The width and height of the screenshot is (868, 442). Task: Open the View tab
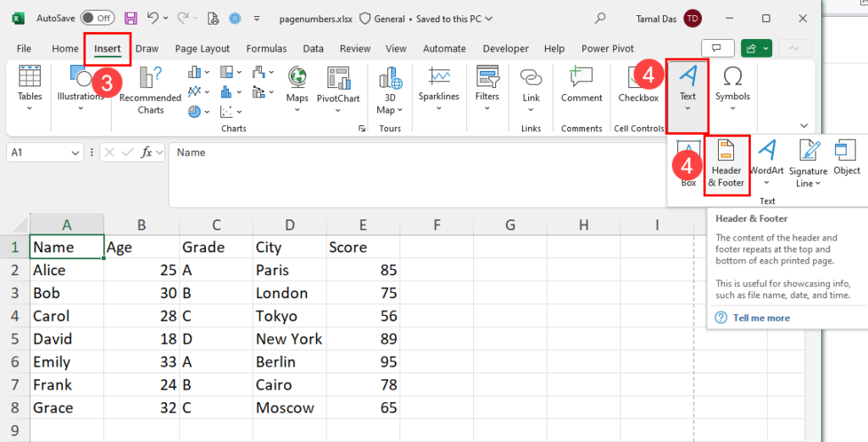click(x=396, y=48)
